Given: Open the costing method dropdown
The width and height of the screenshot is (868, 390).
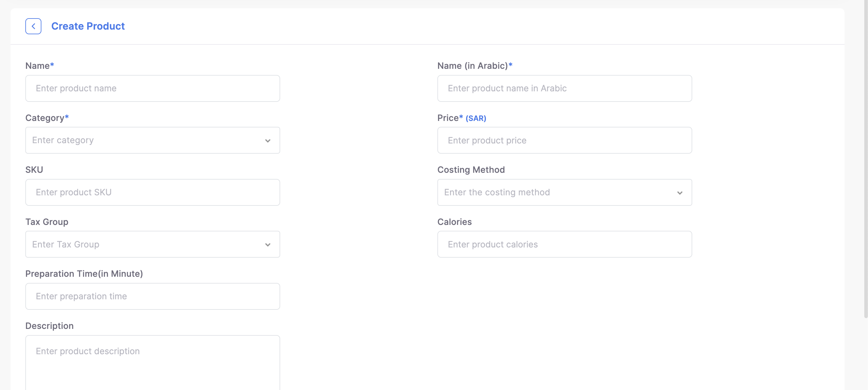Looking at the screenshot, I should [x=564, y=193].
